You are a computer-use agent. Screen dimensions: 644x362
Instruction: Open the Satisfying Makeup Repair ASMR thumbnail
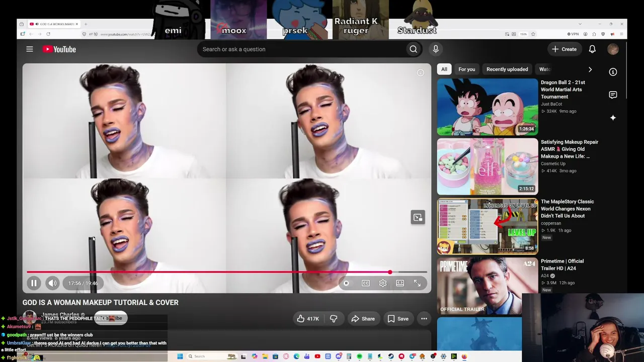pyautogui.click(x=487, y=166)
